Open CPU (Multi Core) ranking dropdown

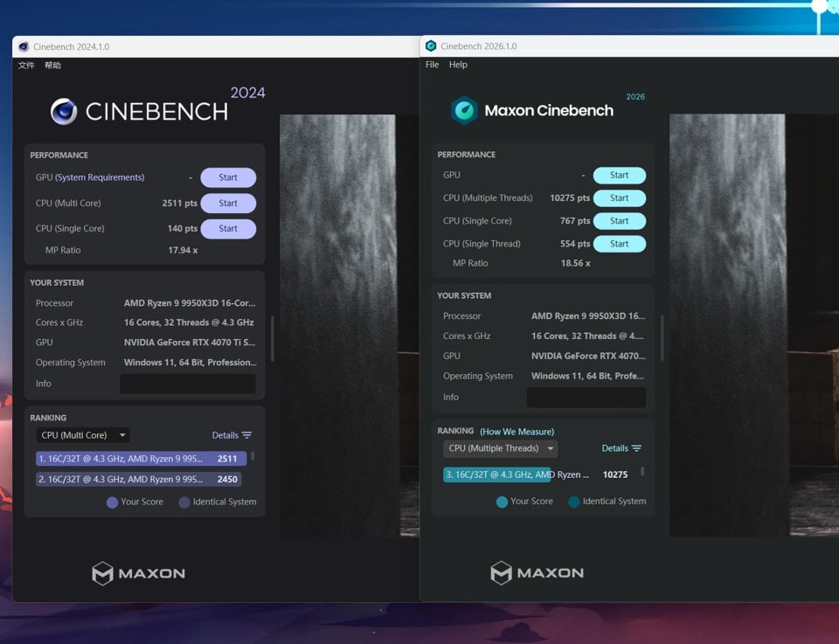(x=83, y=435)
